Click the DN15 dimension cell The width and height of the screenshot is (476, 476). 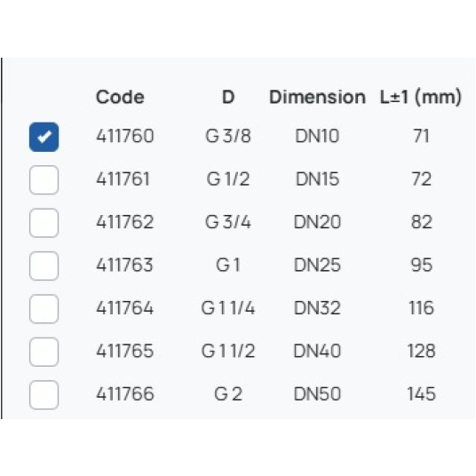click(x=317, y=178)
